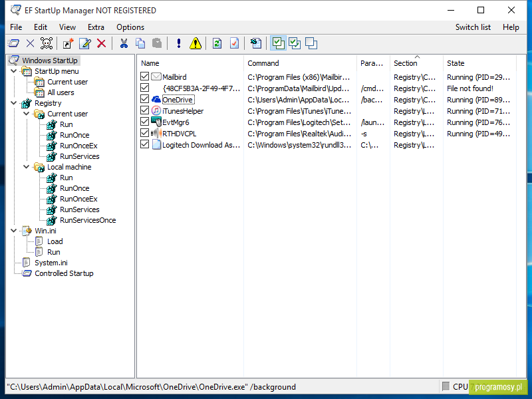Click the blue-framed green checkmark toolbar icon
The image size is (532, 399).
[295, 43]
